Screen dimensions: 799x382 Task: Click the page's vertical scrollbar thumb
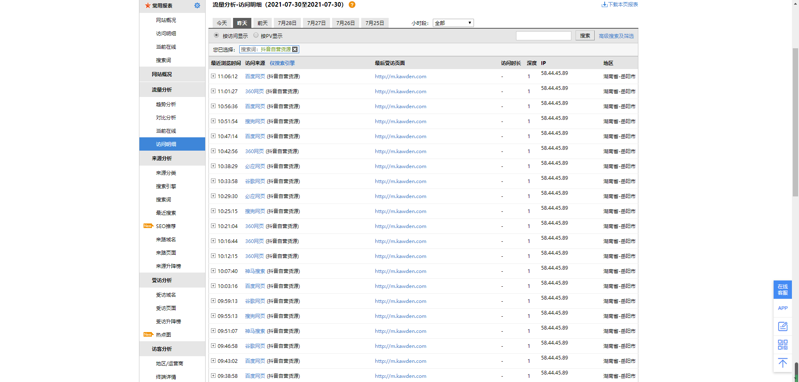point(795,122)
